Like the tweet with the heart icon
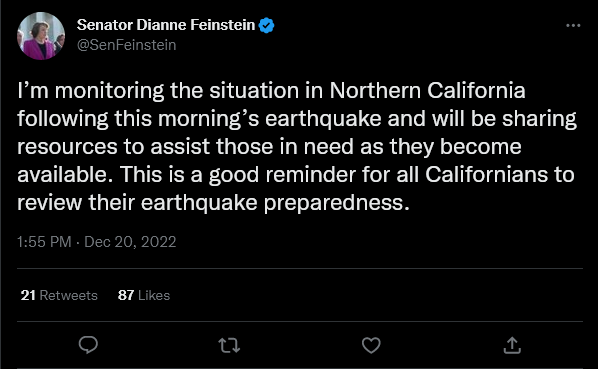This screenshot has height=369, width=598. tap(371, 345)
